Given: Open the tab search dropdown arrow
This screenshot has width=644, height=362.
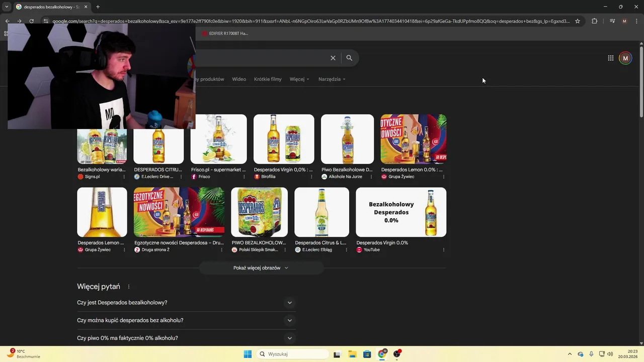Looking at the screenshot, I should (7, 7).
